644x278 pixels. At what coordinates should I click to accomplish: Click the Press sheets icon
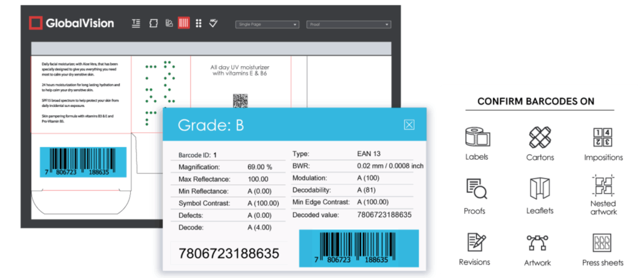pyautogui.click(x=603, y=242)
